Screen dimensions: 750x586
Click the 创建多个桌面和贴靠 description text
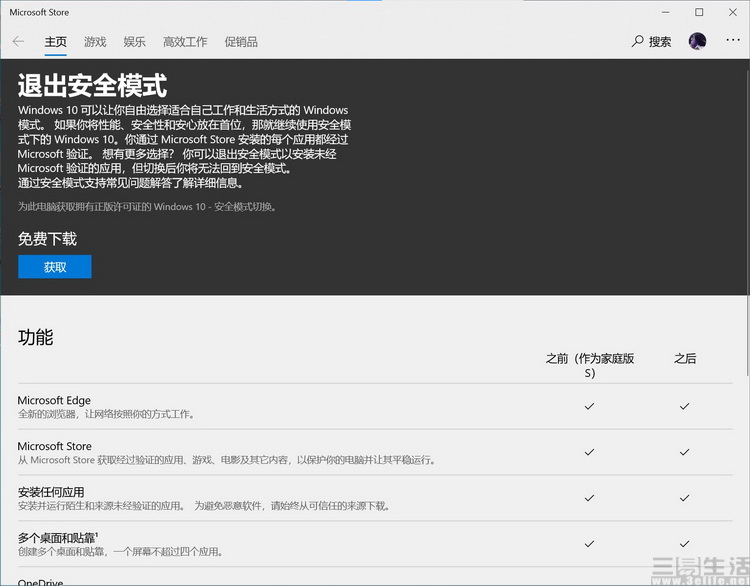pos(121,552)
